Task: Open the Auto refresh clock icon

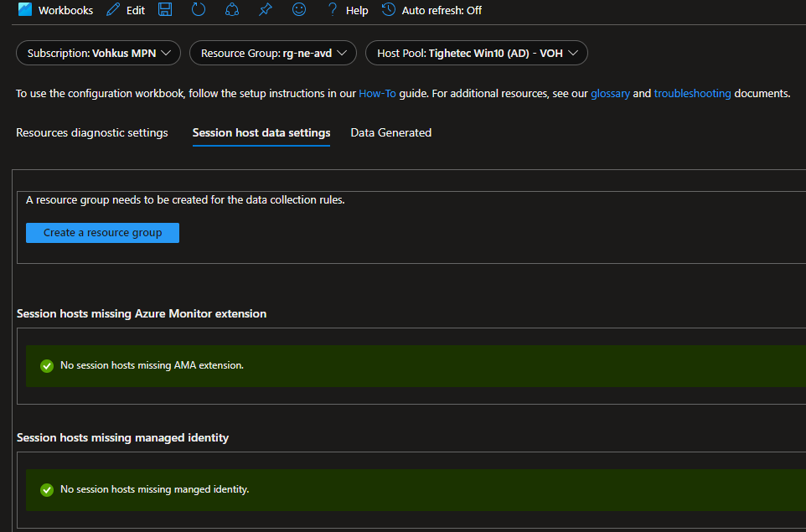Action: point(389,9)
